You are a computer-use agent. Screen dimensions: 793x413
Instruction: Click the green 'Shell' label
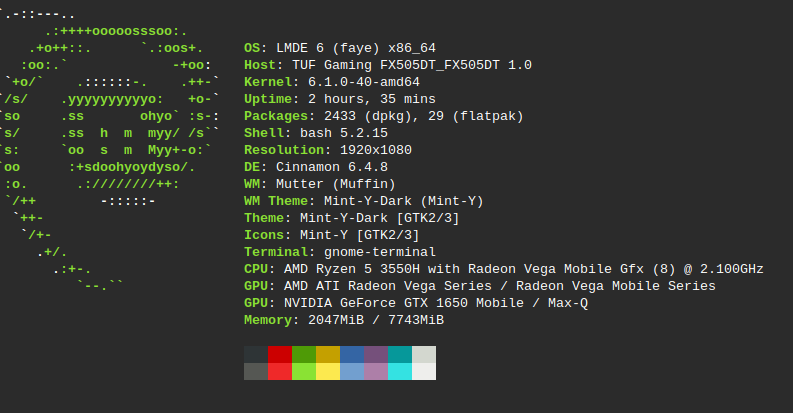coord(264,133)
